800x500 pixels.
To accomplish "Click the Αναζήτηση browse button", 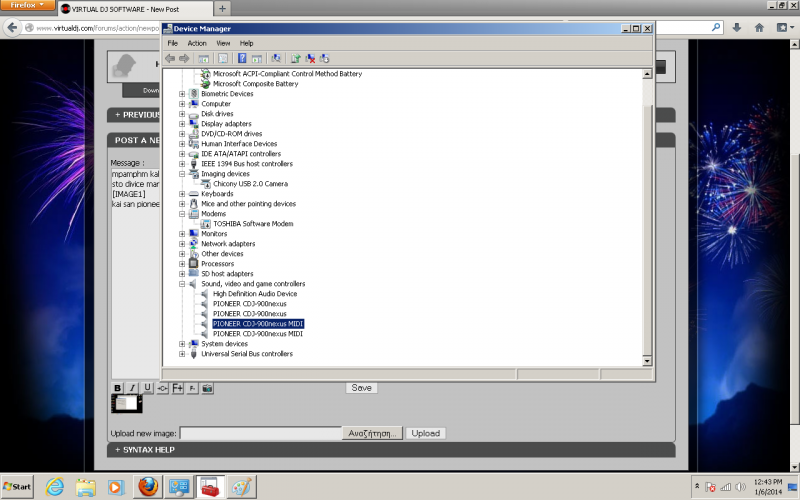I will [372, 433].
